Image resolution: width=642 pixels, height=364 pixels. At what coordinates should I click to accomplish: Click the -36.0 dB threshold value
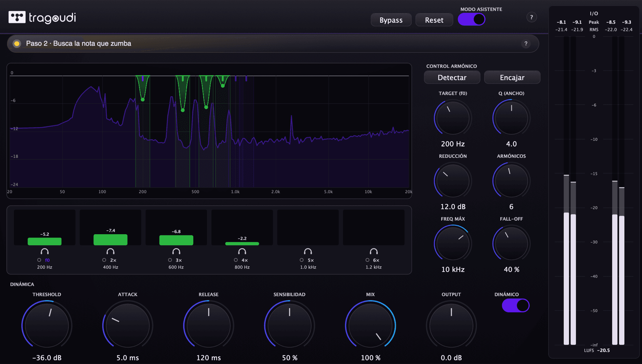(47, 358)
